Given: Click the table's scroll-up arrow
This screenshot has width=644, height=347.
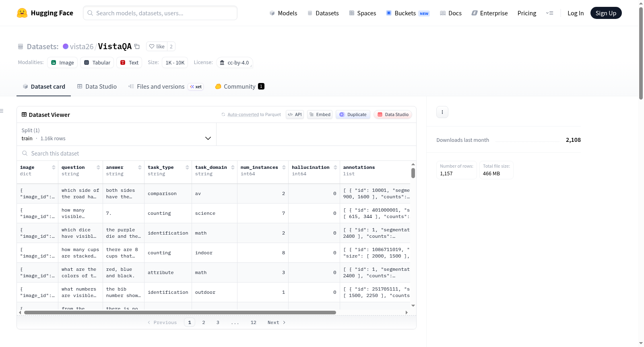Looking at the screenshot, I should click(x=413, y=164).
